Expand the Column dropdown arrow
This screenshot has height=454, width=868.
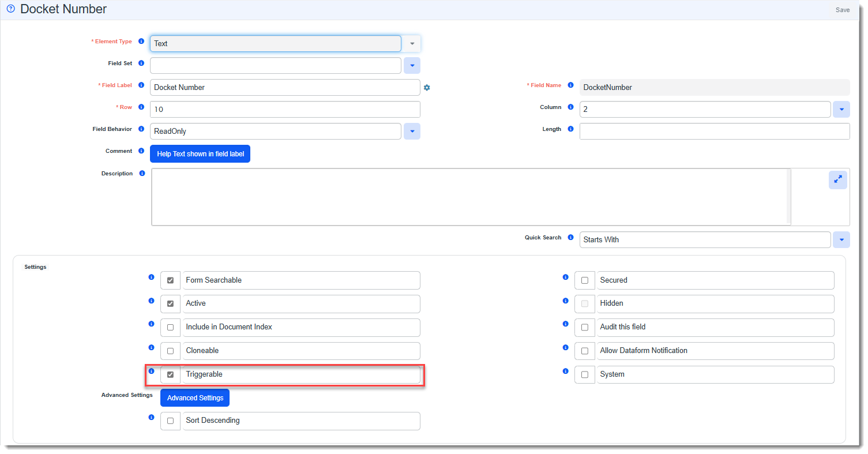point(841,110)
